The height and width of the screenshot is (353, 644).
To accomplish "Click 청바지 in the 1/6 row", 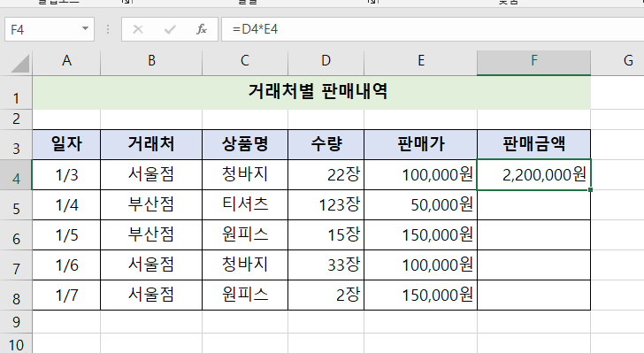I will 245,265.
